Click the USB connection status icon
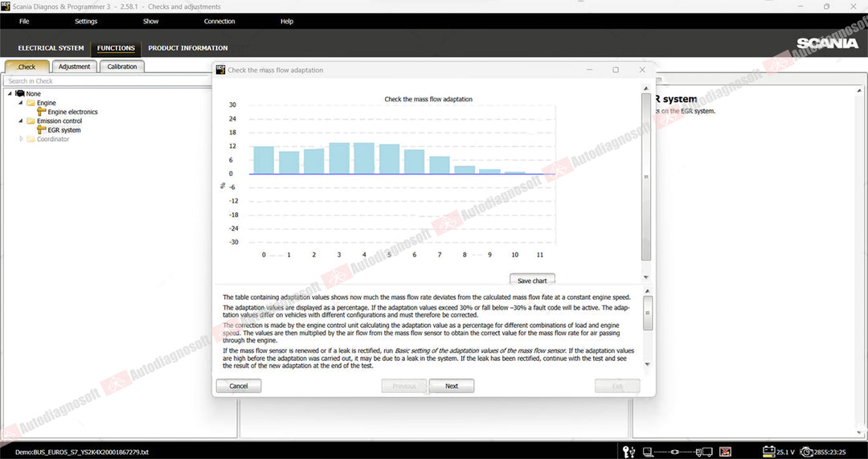Screen dimensions: 868x459 pos(634,451)
